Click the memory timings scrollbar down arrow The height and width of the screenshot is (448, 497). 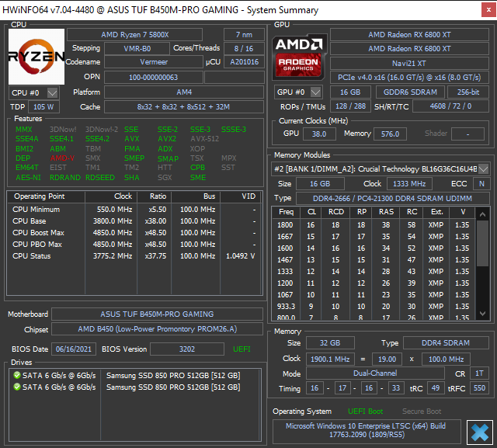(x=482, y=314)
